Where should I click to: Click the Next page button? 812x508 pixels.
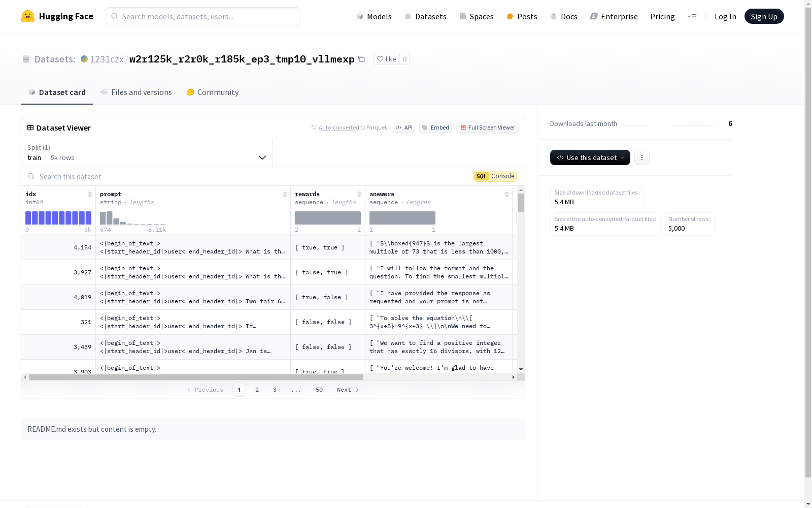(x=348, y=390)
